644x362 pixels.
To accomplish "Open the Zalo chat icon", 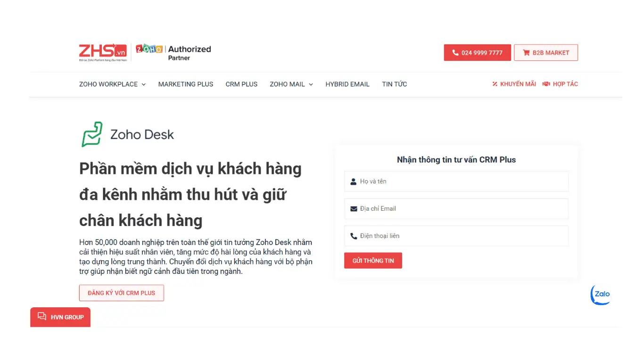I will coord(600,294).
